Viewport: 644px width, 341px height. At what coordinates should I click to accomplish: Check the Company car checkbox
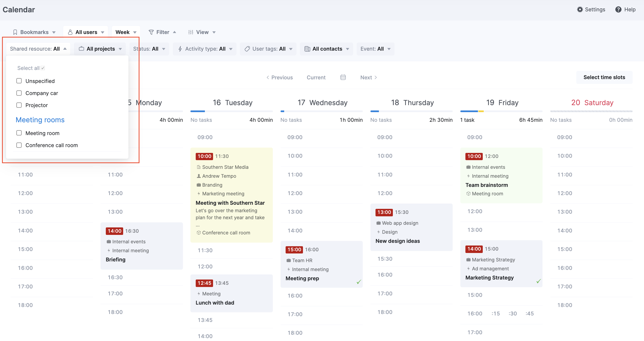(19, 93)
